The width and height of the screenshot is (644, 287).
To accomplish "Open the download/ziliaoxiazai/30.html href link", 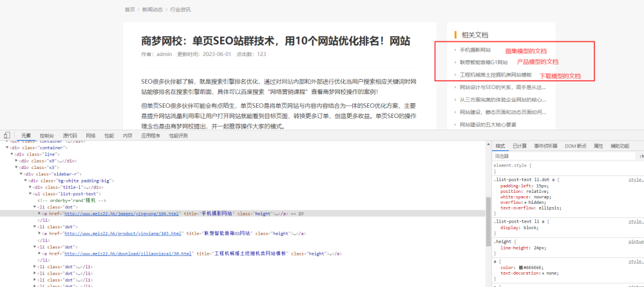I will pos(128,253).
